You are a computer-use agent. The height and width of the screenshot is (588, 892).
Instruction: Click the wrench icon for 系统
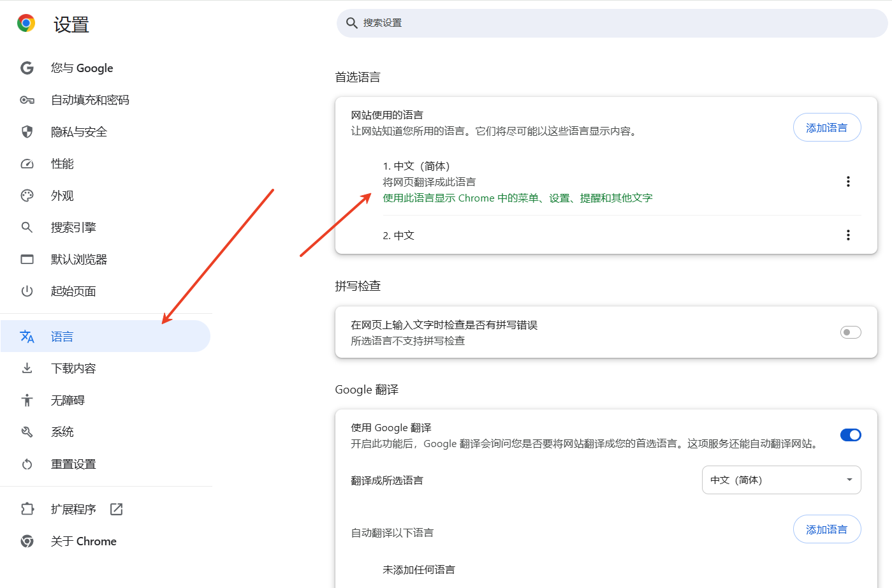pyautogui.click(x=27, y=432)
